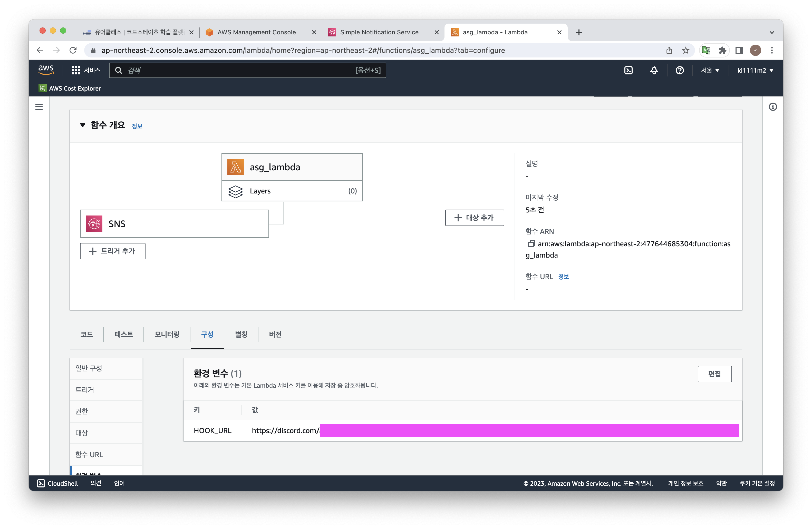Screen dimensions: 812x529
Task: Open AWS Cost Explorer shortcut
Action: [x=70, y=88]
